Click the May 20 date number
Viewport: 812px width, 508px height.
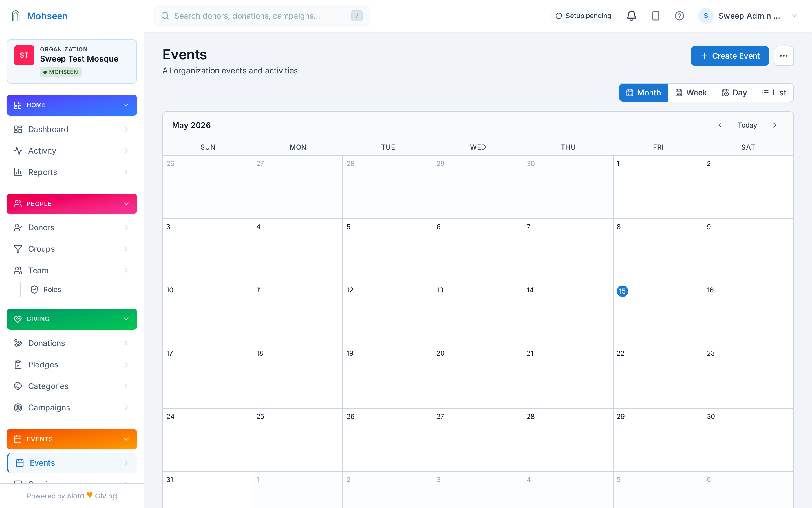[440, 353]
